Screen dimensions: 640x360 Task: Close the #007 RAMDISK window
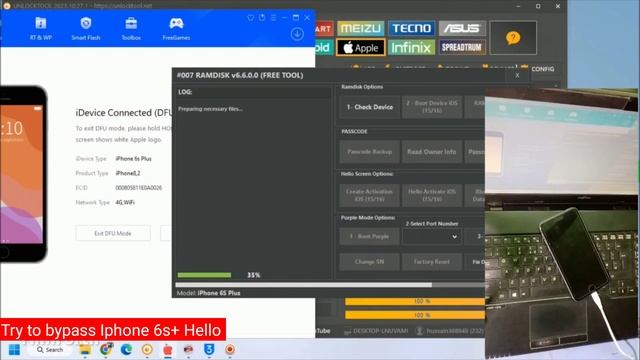pos(517,76)
